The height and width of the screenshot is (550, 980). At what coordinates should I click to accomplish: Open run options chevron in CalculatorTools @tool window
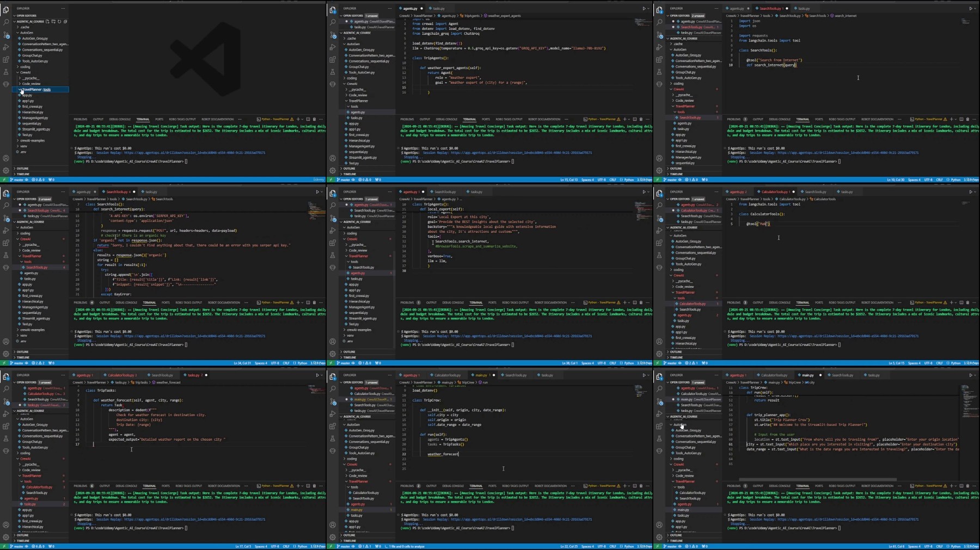(x=975, y=192)
